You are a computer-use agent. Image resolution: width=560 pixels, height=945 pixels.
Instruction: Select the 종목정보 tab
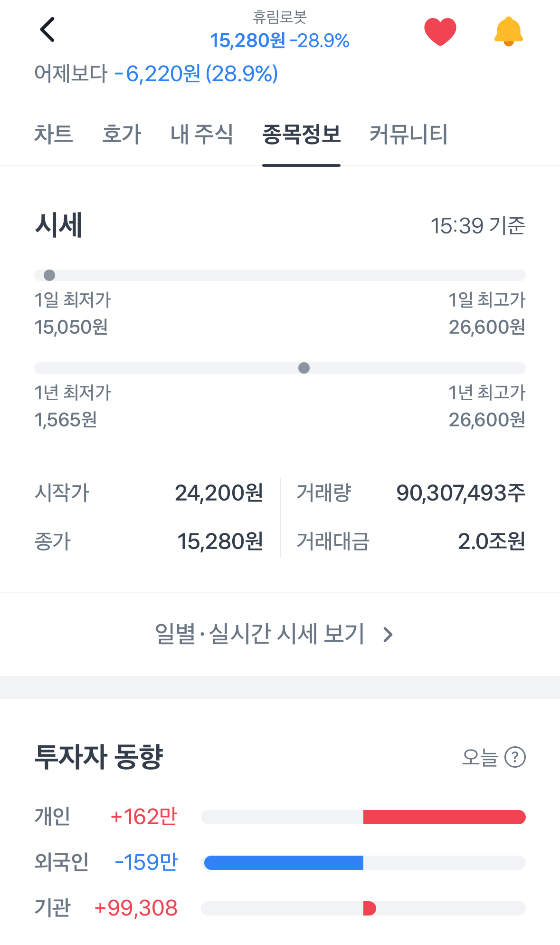301,134
